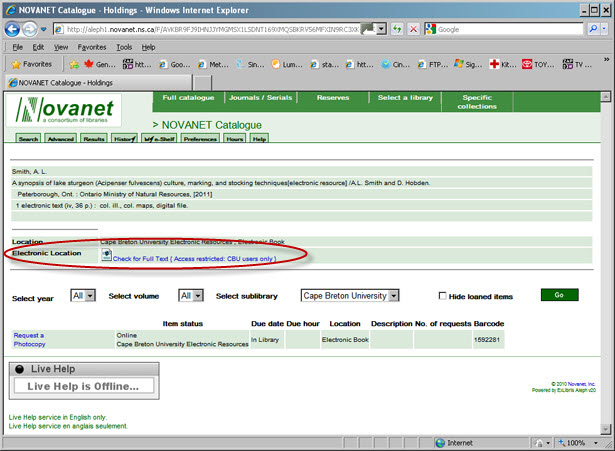This screenshot has height=451, width=615.
Task: Click the Live Help is Offline box
Action: tap(90, 386)
